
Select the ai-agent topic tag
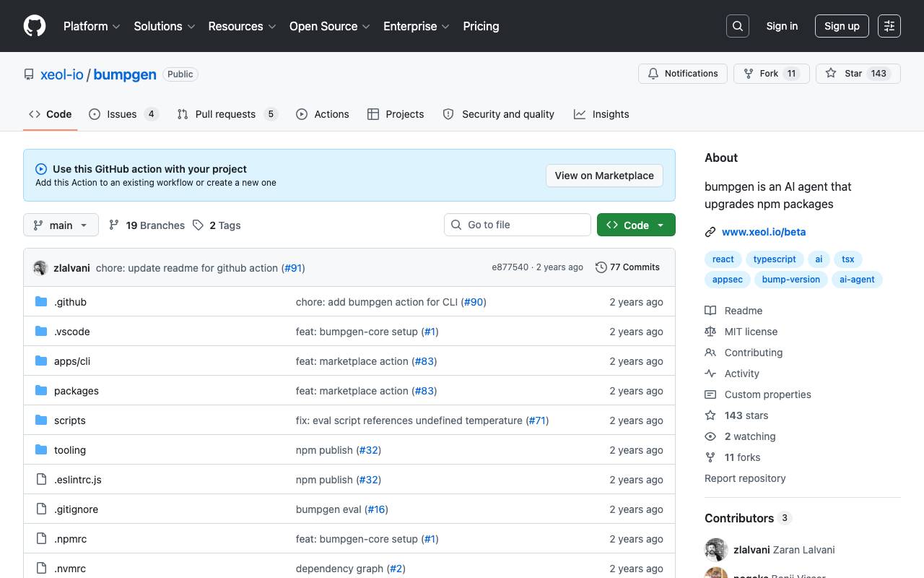[x=857, y=280]
